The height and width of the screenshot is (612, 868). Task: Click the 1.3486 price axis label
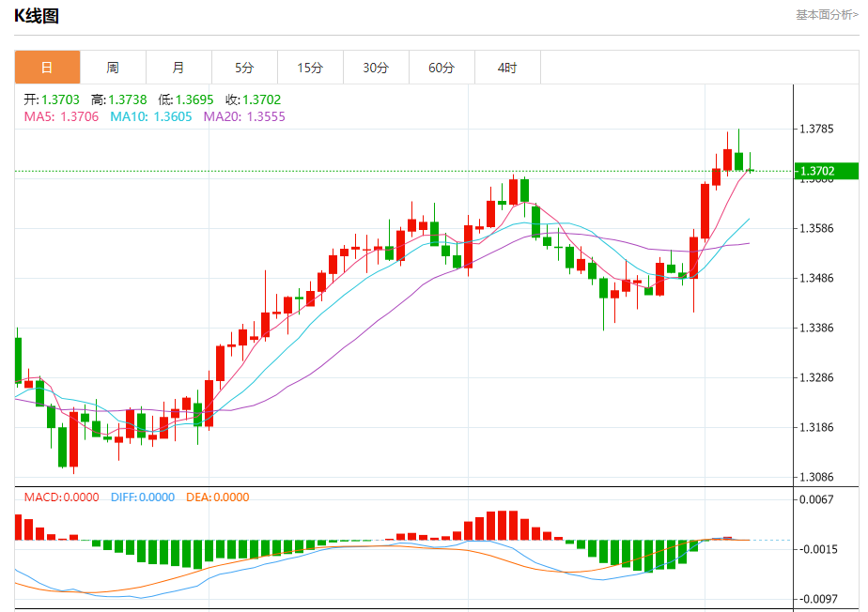(816, 278)
